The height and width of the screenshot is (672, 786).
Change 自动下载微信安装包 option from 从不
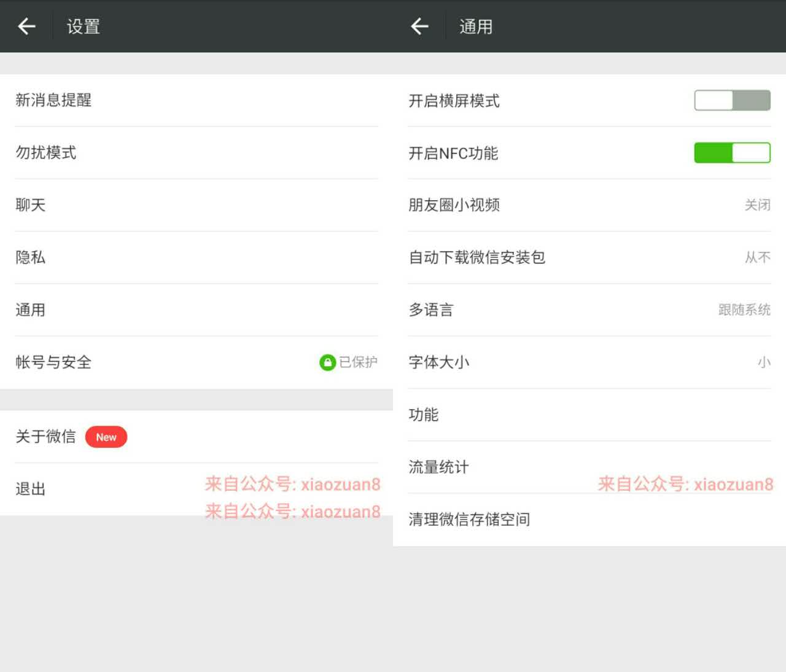coord(588,257)
